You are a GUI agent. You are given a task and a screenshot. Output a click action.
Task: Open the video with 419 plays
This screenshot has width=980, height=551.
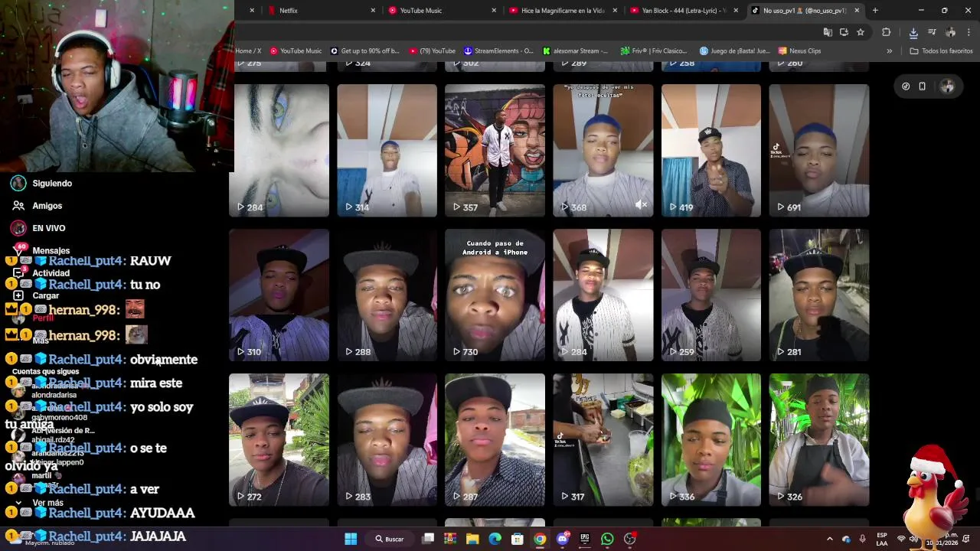point(711,151)
